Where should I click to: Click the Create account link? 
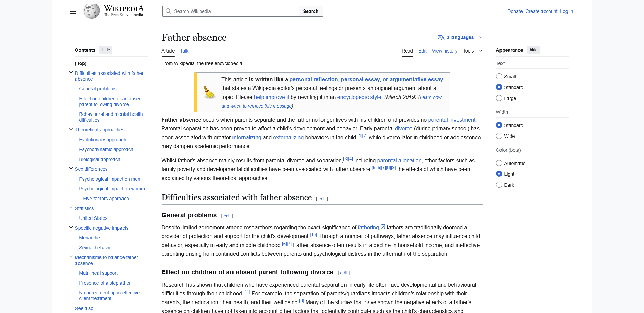(541, 11)
